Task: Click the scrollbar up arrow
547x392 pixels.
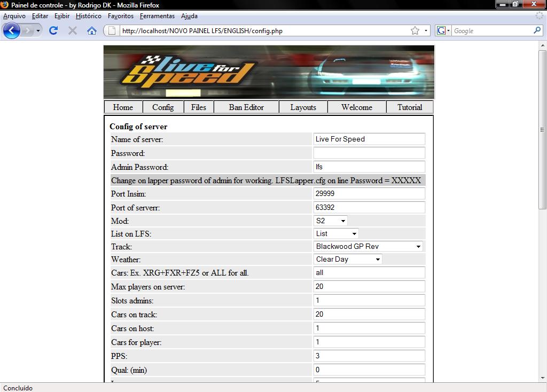Action: pos(542,45)
